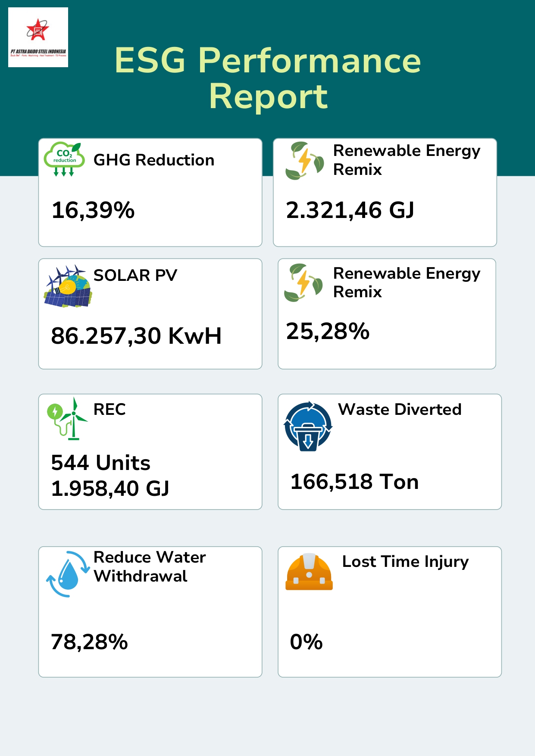535x756 pixels.
Task: Select the water drop recycle icon
Action: click(68, 574)
